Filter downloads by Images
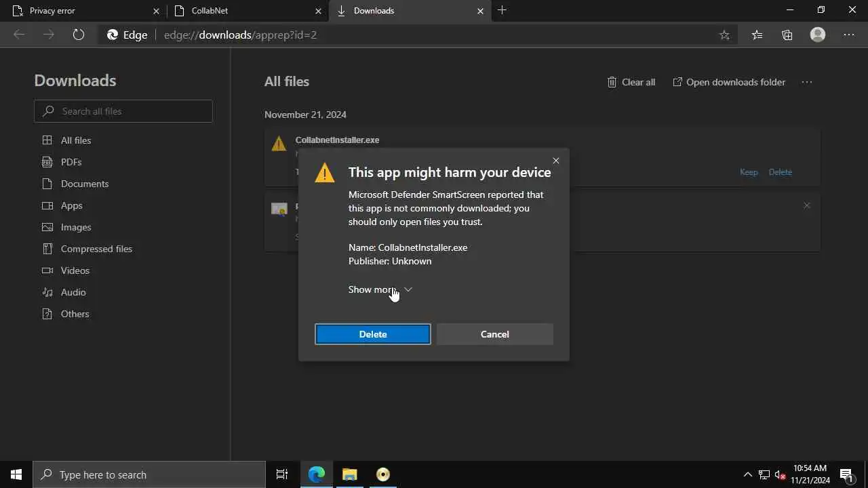 76,227
